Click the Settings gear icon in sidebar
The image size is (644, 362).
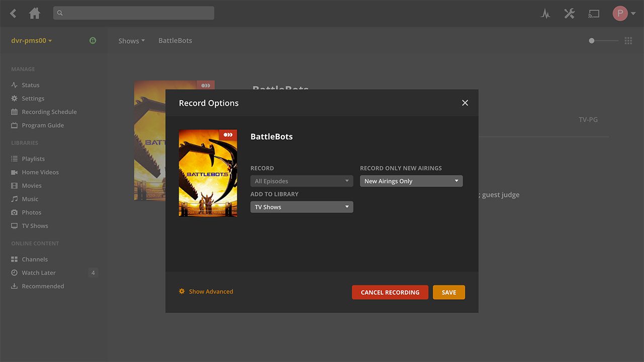pos(14,99)
